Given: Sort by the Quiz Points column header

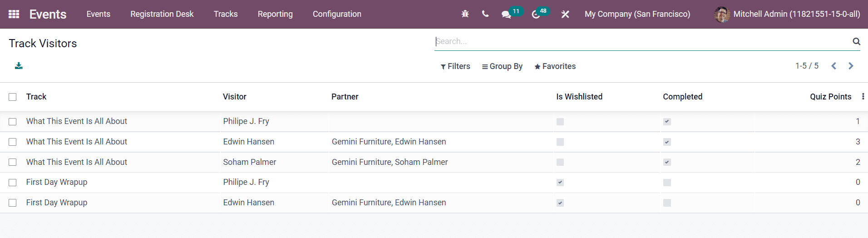Looking at the screenshot, I should coord(831,97).
